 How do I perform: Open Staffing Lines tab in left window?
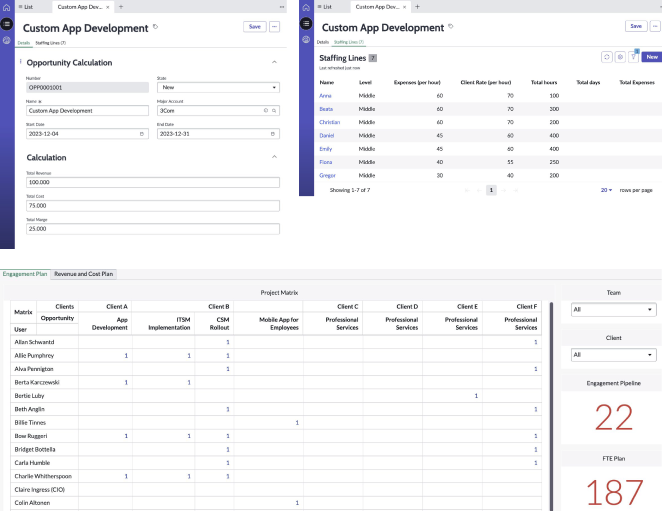click(50, 43)
